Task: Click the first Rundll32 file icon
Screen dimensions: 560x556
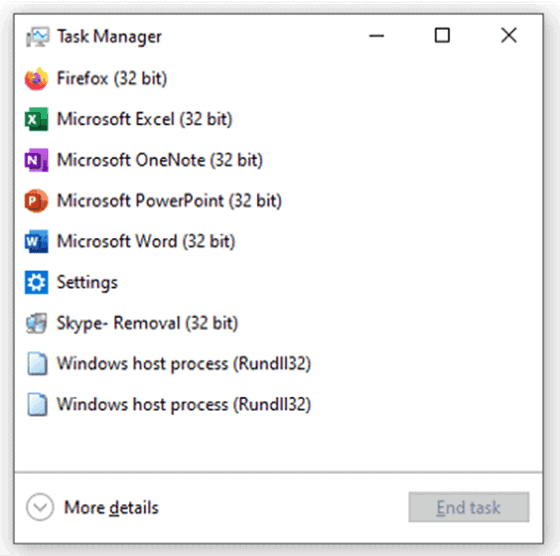Action: tap(37, 364)
